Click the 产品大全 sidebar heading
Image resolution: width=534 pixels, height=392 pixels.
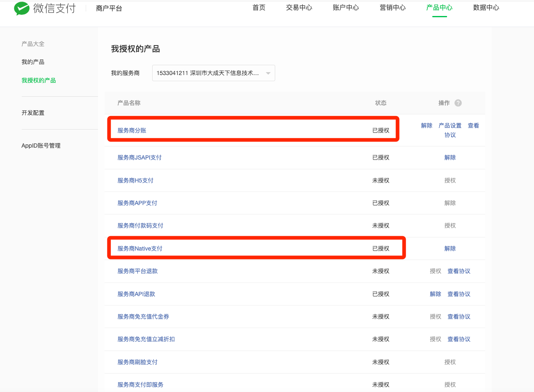tap(33, 44)
